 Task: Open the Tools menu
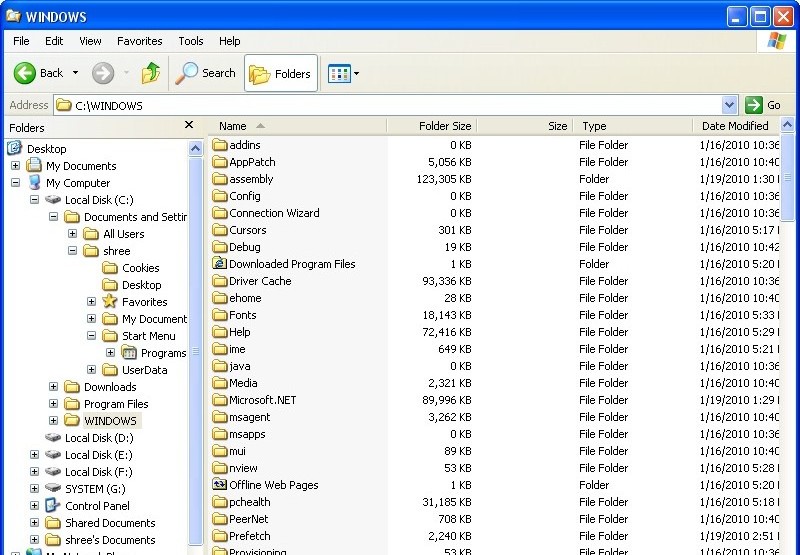(191, 41)
